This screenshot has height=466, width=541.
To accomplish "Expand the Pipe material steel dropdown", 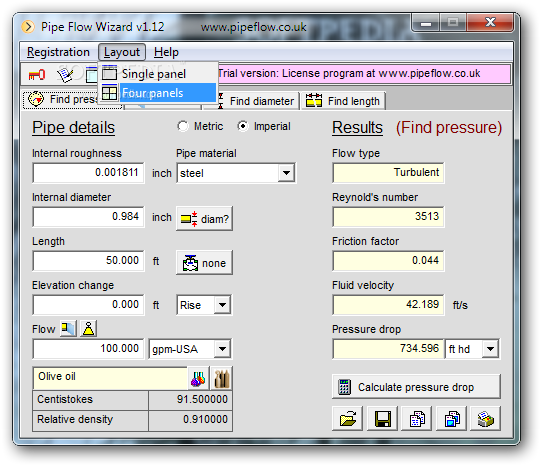I will point(286,172).
